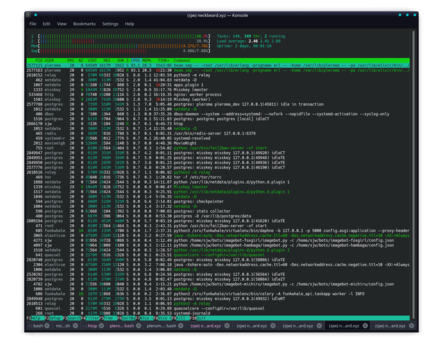The height and width of the screenshot is (360, 443).
Task: Select the imagebot-hambaga python row
Action: click(x=218, y=245)
